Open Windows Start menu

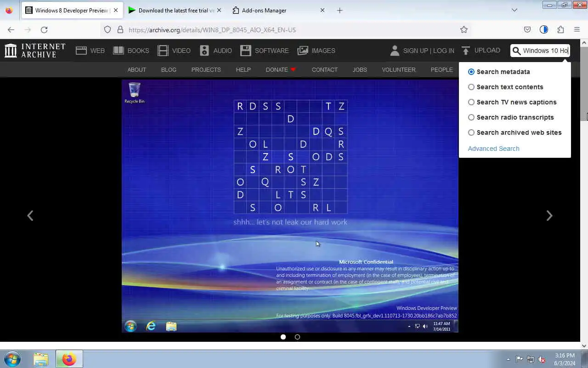[x=12, y=359]
